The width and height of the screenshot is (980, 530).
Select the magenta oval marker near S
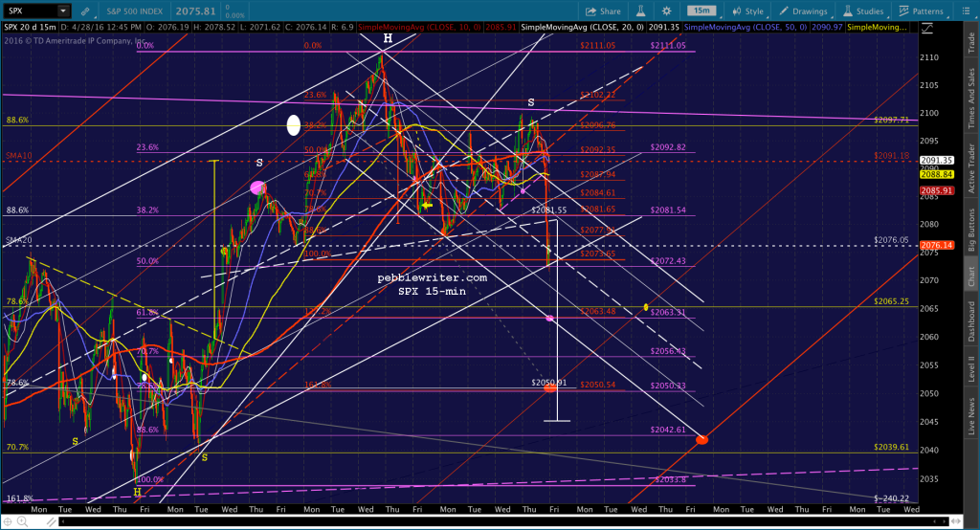[x=258, y=187]
